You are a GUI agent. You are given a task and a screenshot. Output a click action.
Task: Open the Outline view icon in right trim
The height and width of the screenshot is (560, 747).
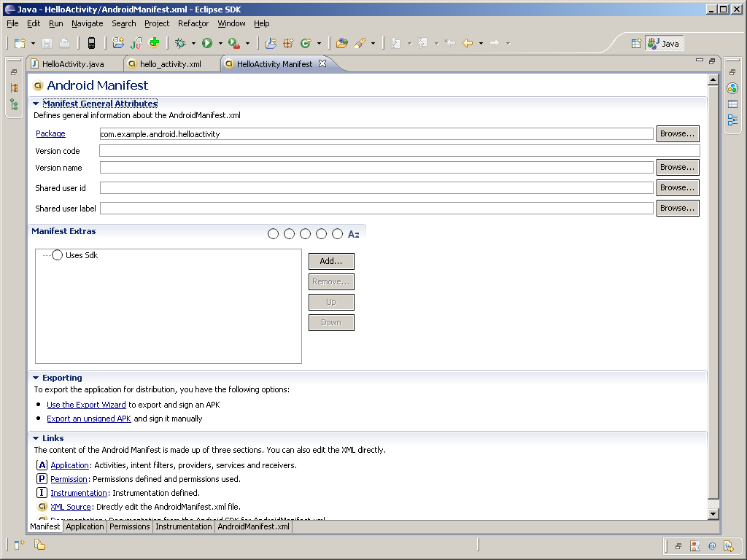(x=732, y=120)
